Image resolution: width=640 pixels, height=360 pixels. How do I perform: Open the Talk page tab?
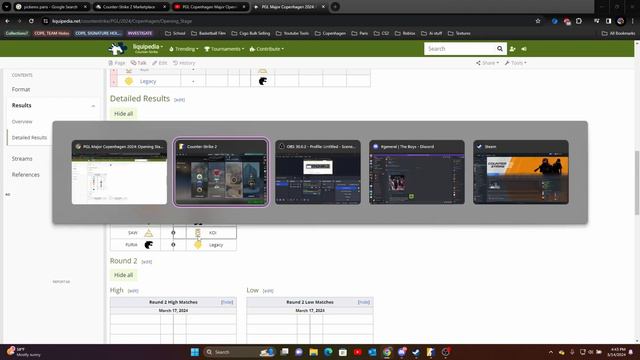click(x=139, y=63)
